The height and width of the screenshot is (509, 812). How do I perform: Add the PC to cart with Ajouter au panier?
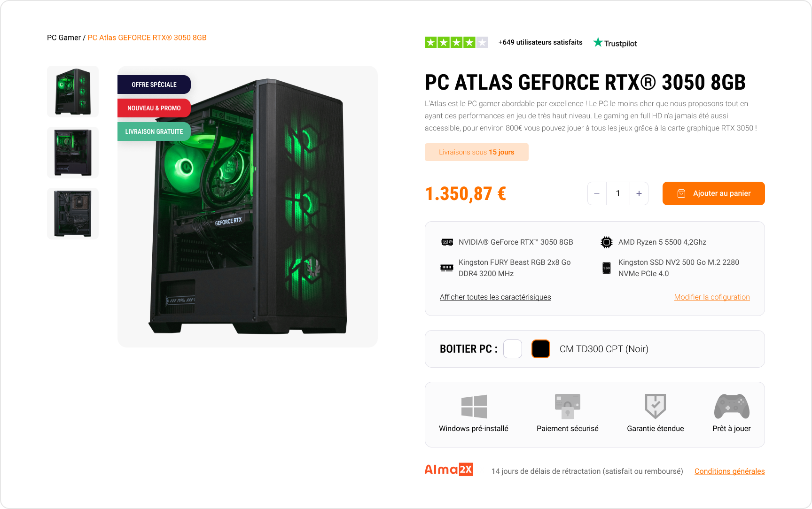(714, 193)
